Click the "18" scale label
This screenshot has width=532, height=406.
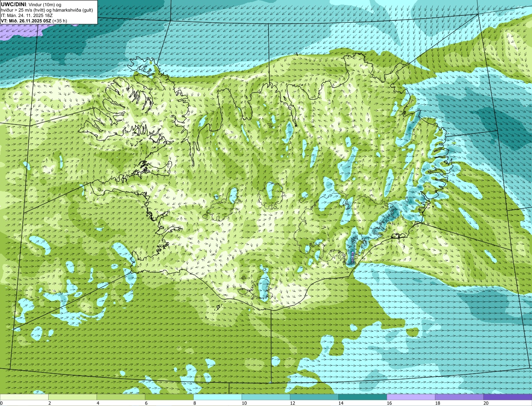click(437, 403)
